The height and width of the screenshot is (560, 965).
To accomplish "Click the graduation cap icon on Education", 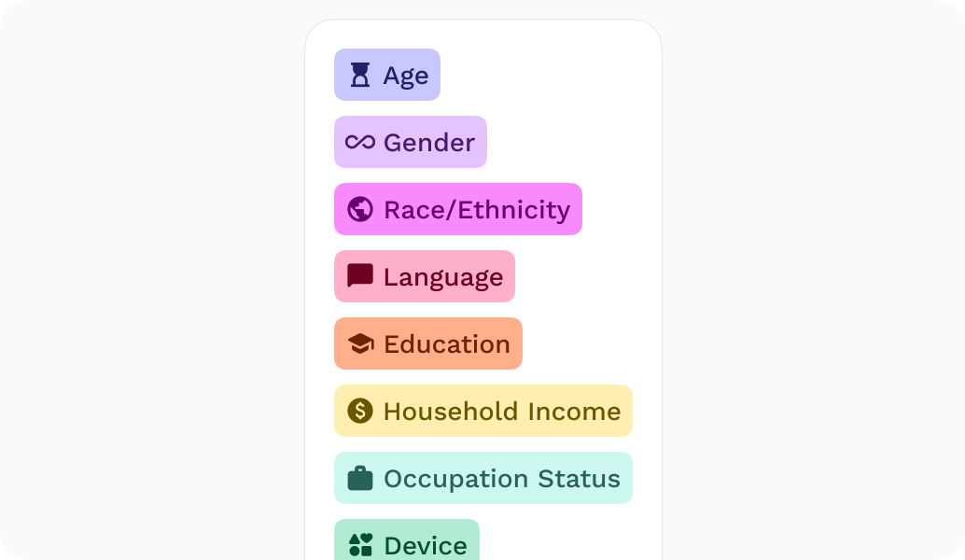I will tap(360, 343).
